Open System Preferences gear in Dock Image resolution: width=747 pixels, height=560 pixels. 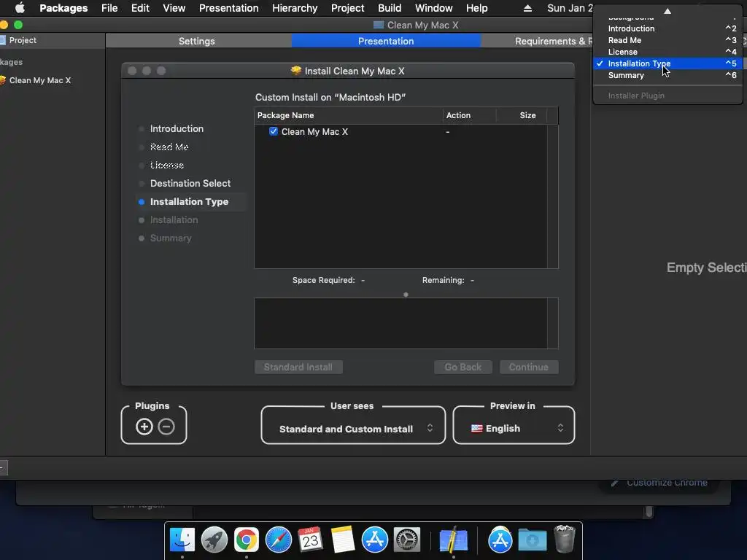coord(407,540)
